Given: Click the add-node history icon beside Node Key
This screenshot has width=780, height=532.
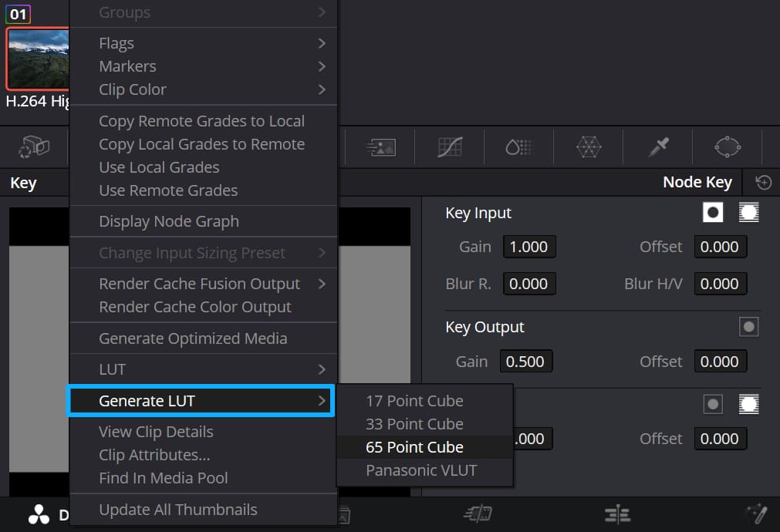Looking at the screenshot, I should (x=763, y=182).
